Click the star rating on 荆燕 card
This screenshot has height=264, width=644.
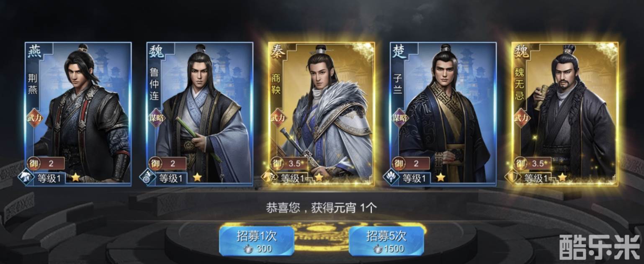[75, 177]
